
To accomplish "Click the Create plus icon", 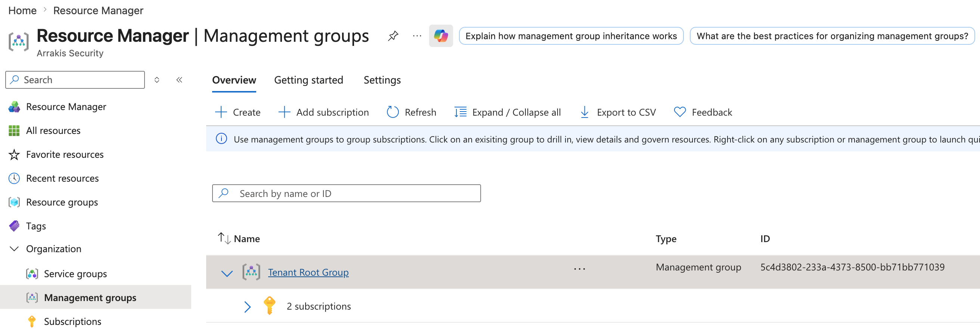I will (221, 112).
